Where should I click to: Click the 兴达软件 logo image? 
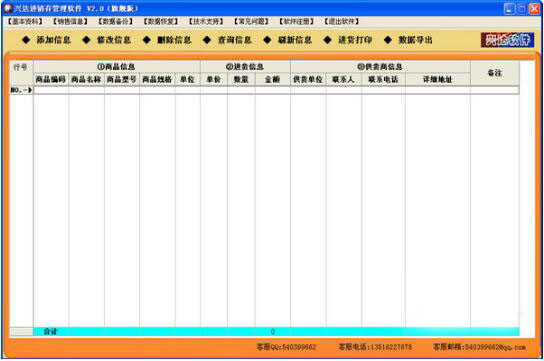pyautogui.click(x=507, y=40)
